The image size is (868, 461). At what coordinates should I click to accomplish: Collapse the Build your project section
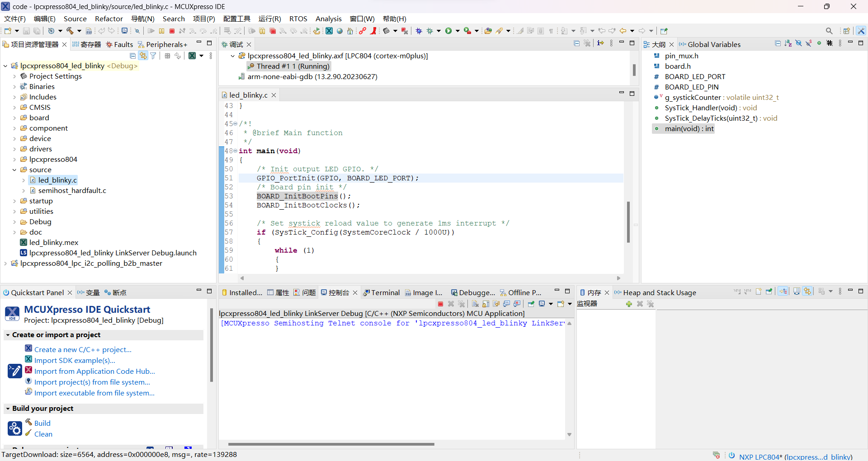[8, 409]
